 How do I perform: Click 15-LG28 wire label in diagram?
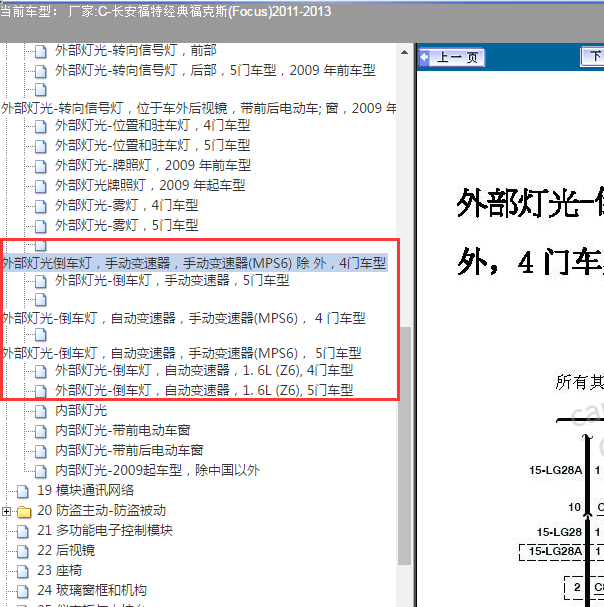click(x=559, y=532)
